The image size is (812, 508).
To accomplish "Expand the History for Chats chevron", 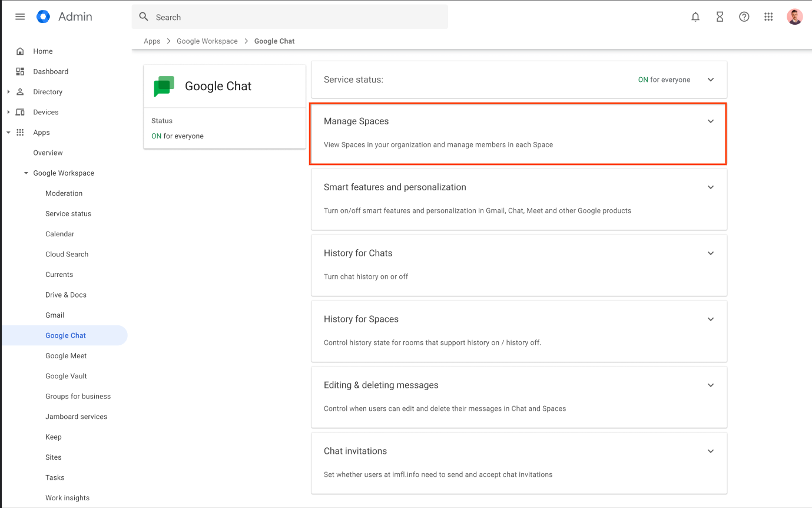I will 711,253.
